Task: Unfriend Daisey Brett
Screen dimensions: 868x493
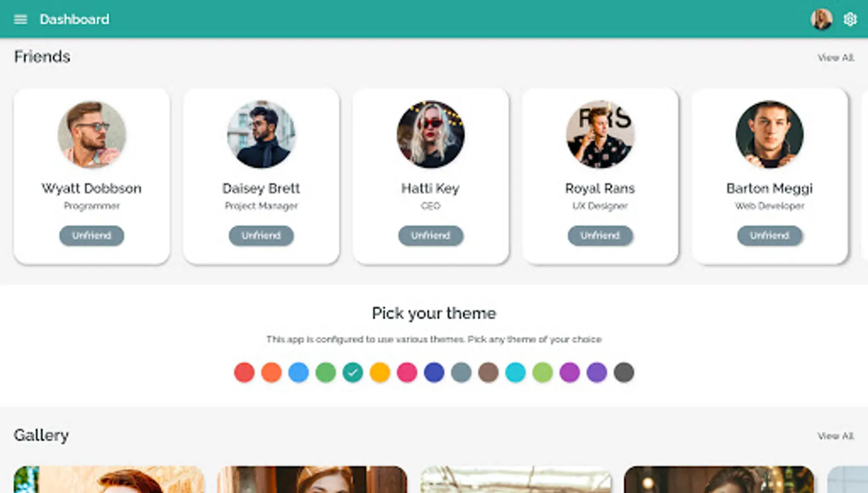Action: [261, 236]
